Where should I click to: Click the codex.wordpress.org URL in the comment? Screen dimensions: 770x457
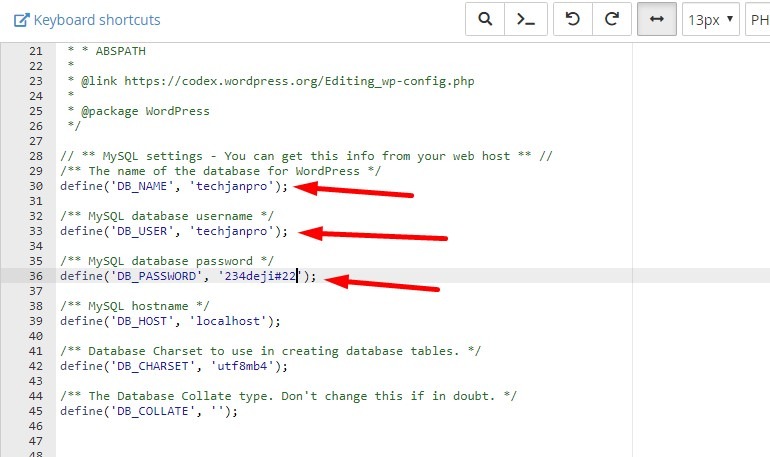point(223,81)
